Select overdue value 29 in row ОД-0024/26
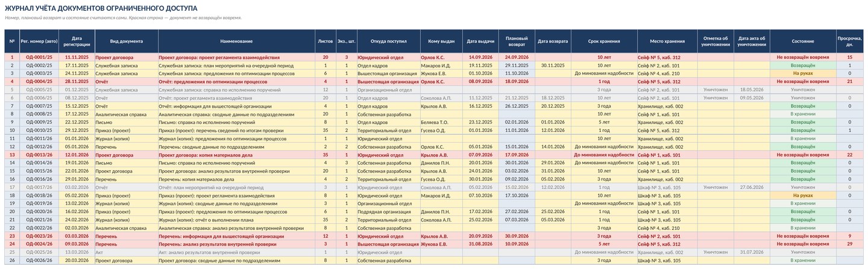 click(849, 244)
